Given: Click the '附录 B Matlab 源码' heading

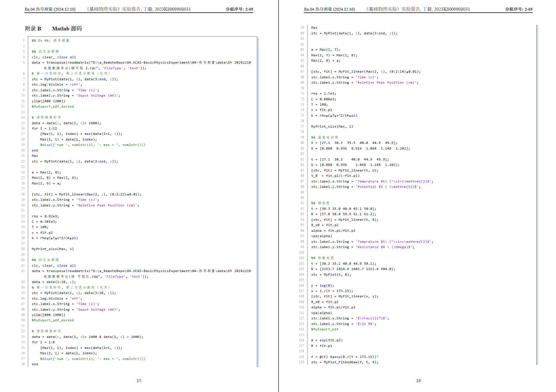Looking at the screenshot, I should point(53,28).
